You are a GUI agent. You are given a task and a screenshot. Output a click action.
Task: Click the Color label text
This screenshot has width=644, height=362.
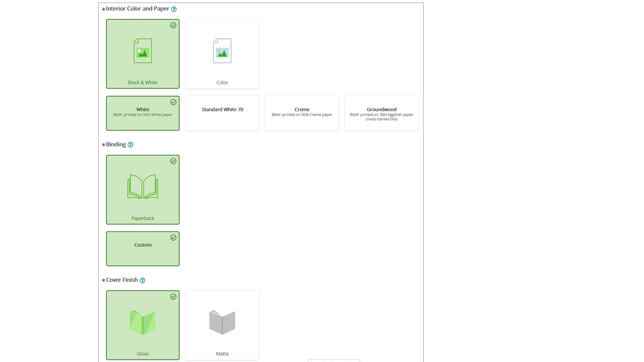(222, 82)
